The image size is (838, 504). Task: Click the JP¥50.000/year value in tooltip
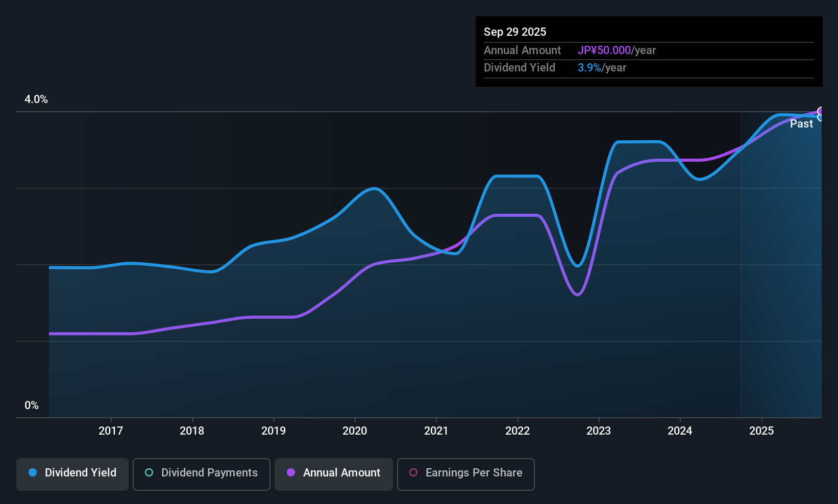pyautogui.click(x=605, y=51)
